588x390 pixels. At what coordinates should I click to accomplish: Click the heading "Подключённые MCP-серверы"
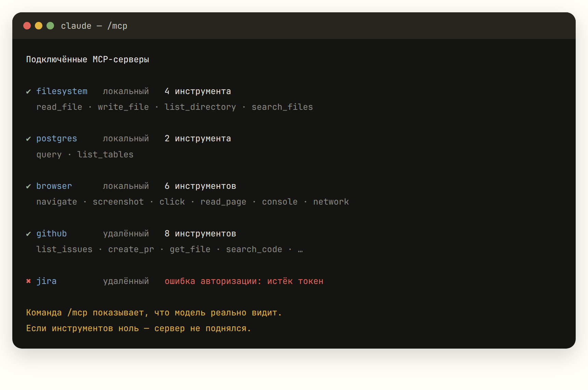point(88,60)
